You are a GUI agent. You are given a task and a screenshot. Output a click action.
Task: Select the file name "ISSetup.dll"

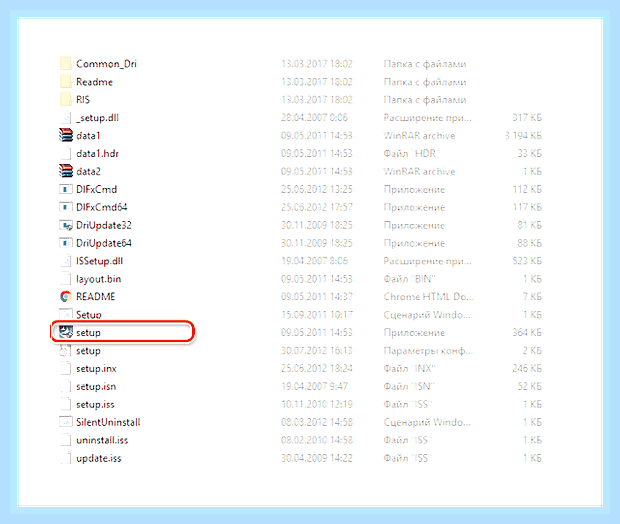click(x=99, y=261)
